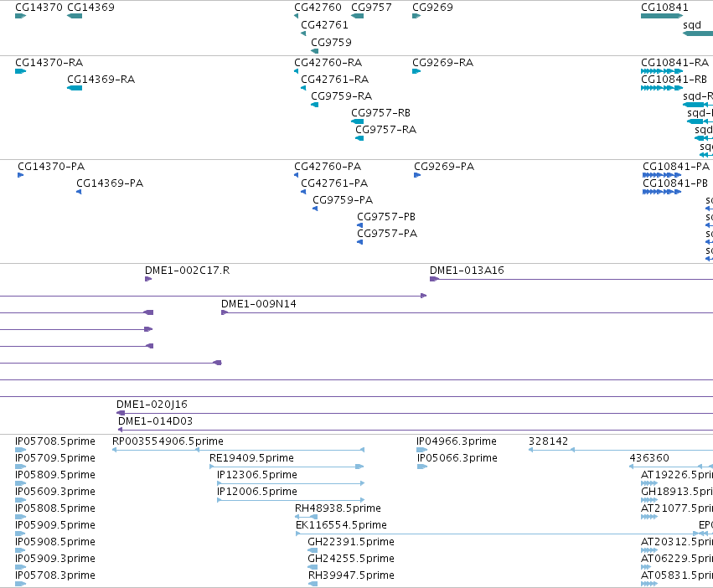
Task: Select EST IP05609.3prime
Action: point(55,492)
